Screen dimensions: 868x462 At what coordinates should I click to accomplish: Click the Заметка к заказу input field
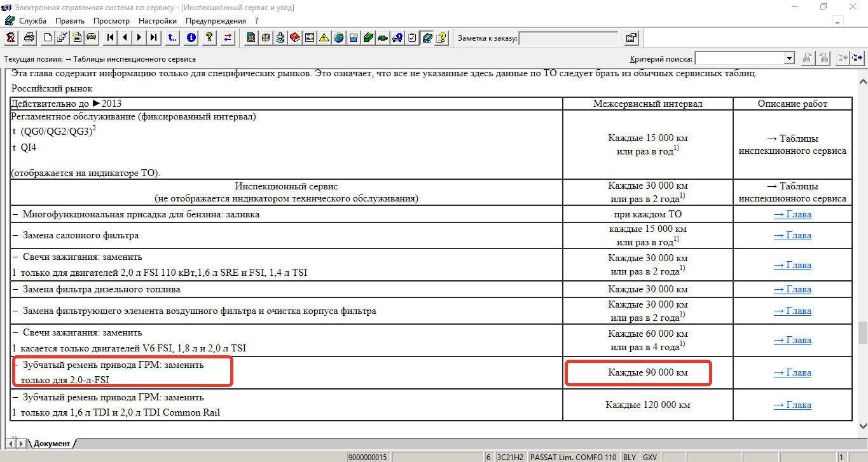pos(568,38)
